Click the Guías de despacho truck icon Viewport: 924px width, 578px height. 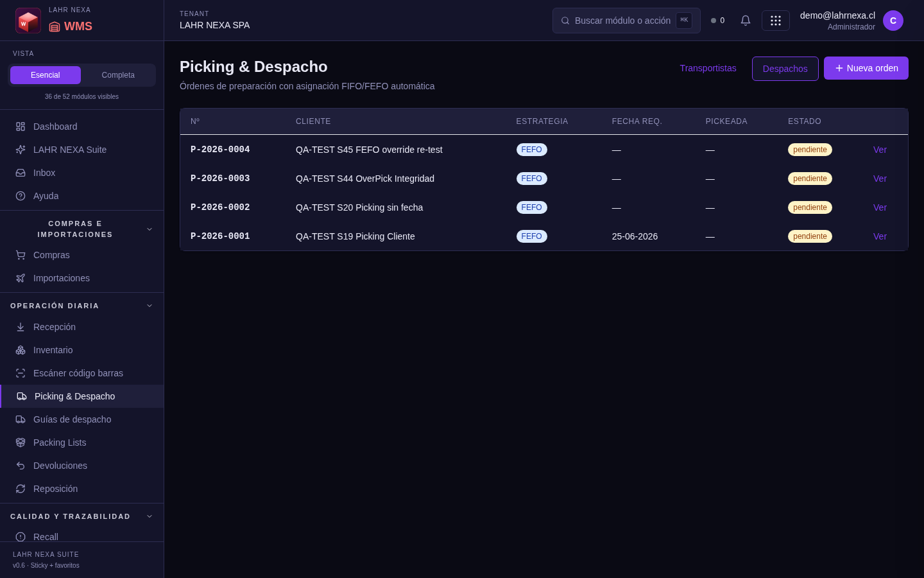click(21, 419)
